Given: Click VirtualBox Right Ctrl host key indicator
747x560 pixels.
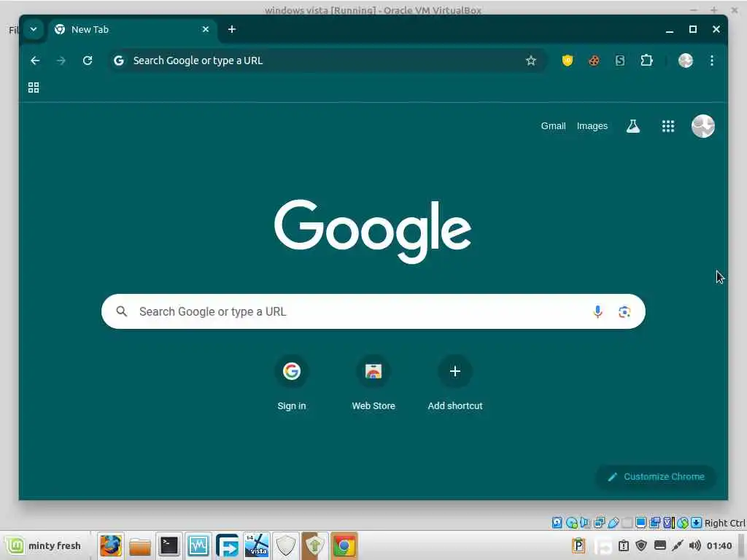Looking at the screenshot, I should click(x=724, y=523).
